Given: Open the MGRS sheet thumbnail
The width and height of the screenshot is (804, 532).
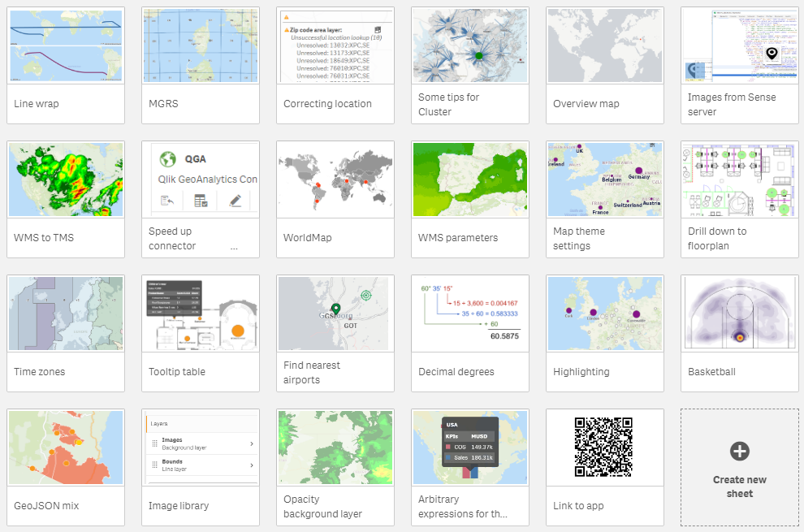Looking at the screenshot, I should 200,45.
